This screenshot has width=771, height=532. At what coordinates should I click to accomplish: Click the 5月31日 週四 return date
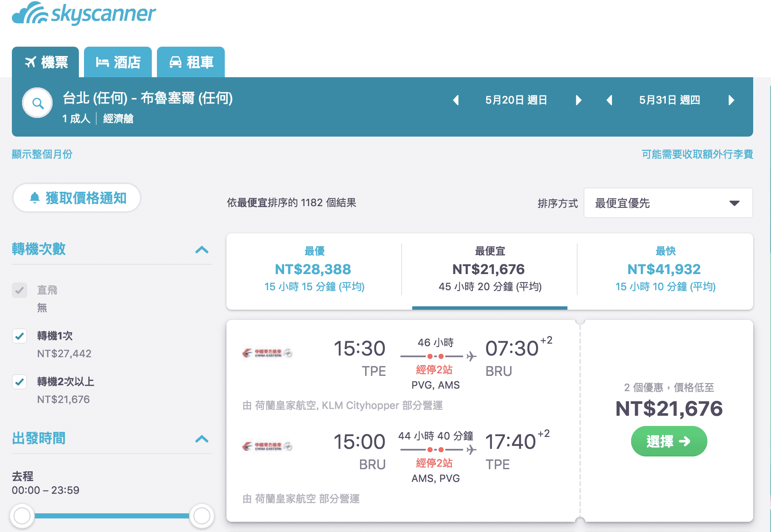670,100
